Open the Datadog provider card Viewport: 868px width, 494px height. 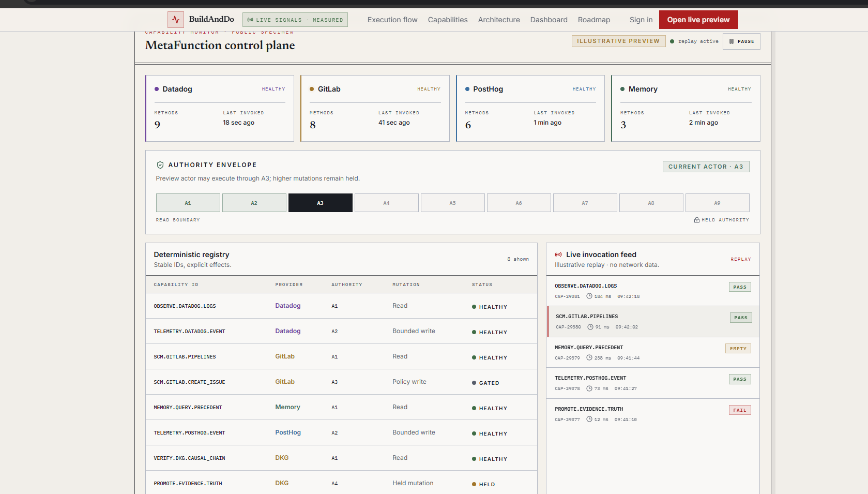pyautogui.click(x=220, y=108)
